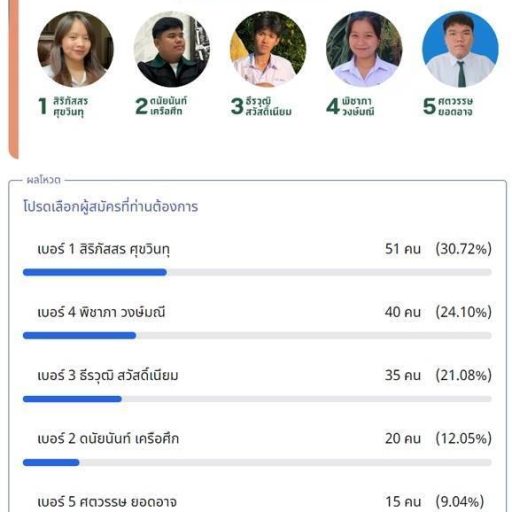Image resolution: width=512 pixels, height=512 pixels.
Task: Select the large number 2 label
Action: point(141,106)
